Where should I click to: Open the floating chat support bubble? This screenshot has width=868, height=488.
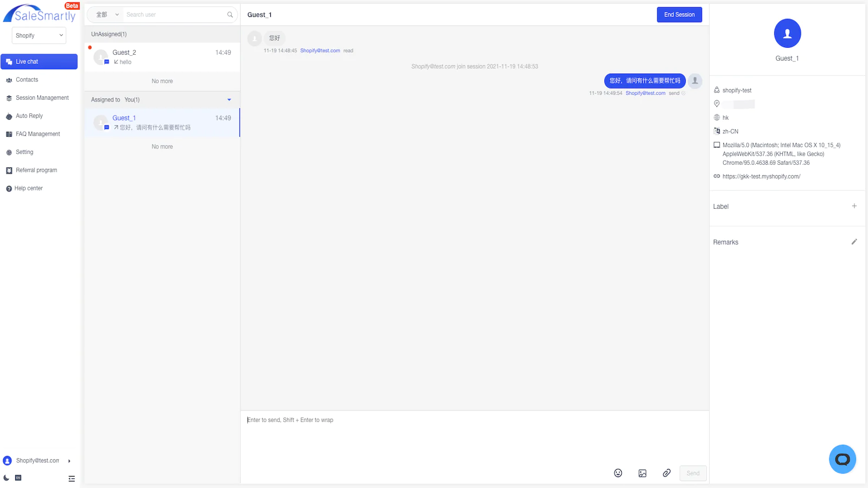(842, 459)
